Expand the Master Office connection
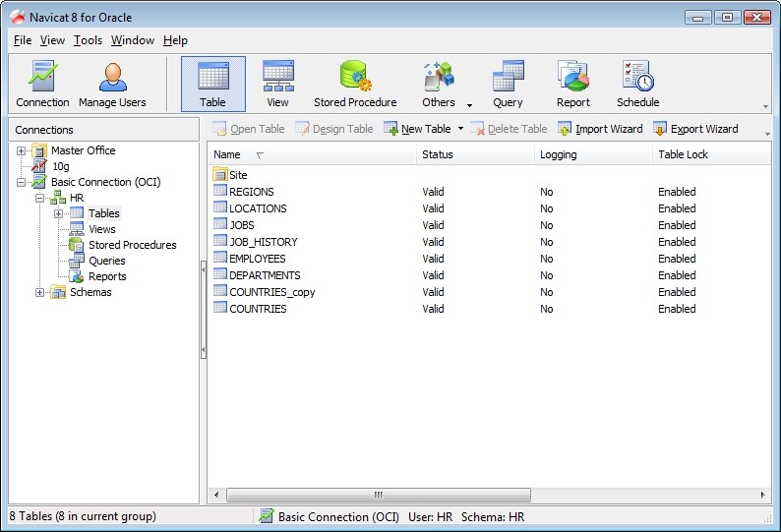 (21, 150)
